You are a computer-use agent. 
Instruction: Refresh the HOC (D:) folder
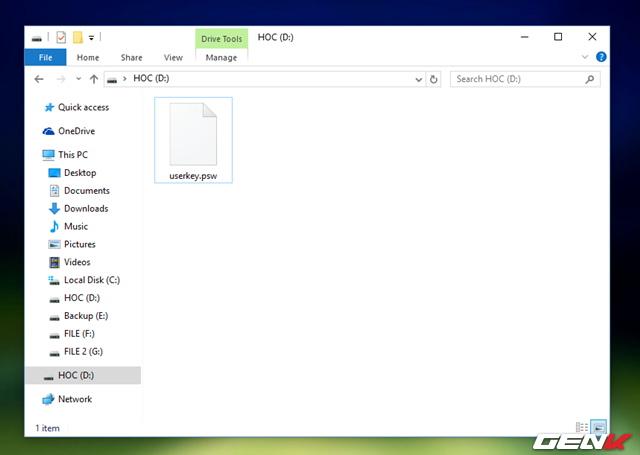coord(433,79)
